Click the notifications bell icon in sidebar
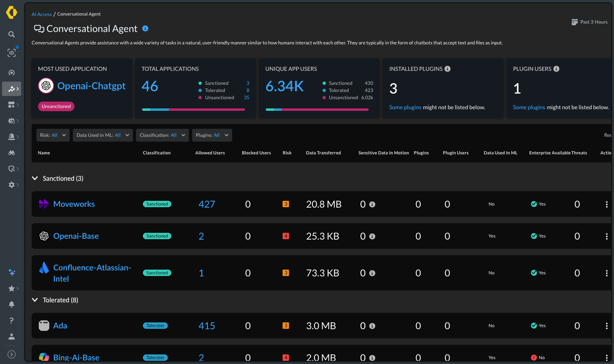This screenshot has height=364, width=614. (x=12, y=304)
